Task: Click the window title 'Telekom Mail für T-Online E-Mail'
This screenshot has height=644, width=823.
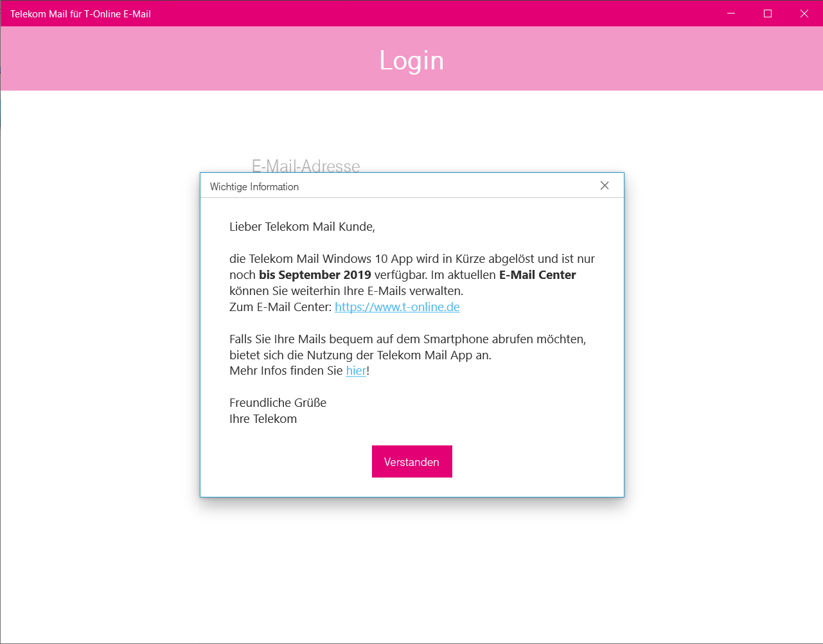Action: pos(80,13)
